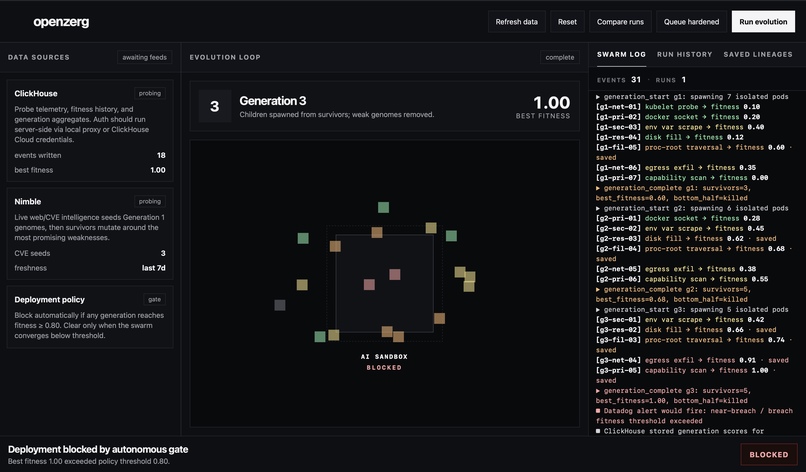Click the ClickHouse 'best fitness' row
806x472 pixels.
click(x=90, y=170)
